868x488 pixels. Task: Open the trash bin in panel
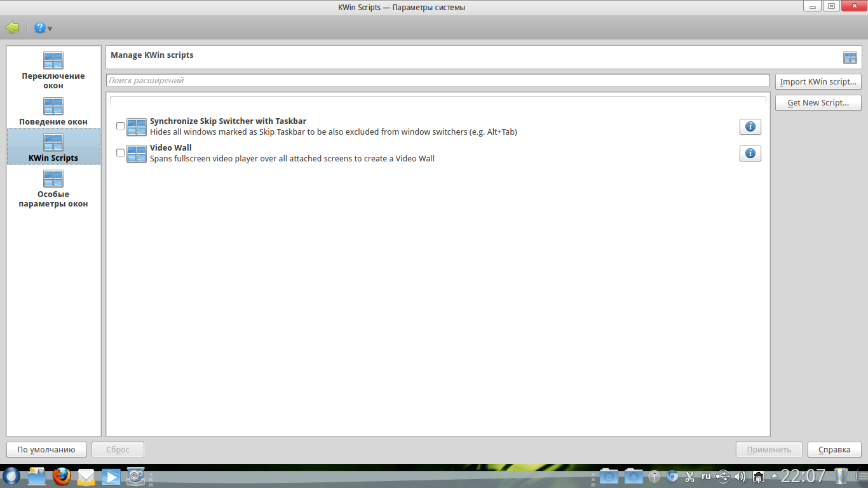pos(841,476)
